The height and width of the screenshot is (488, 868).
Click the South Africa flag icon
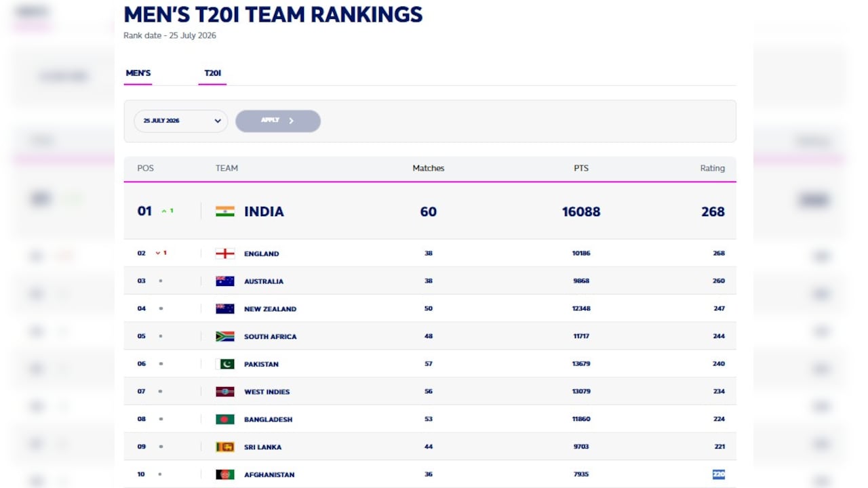(225, 336)
